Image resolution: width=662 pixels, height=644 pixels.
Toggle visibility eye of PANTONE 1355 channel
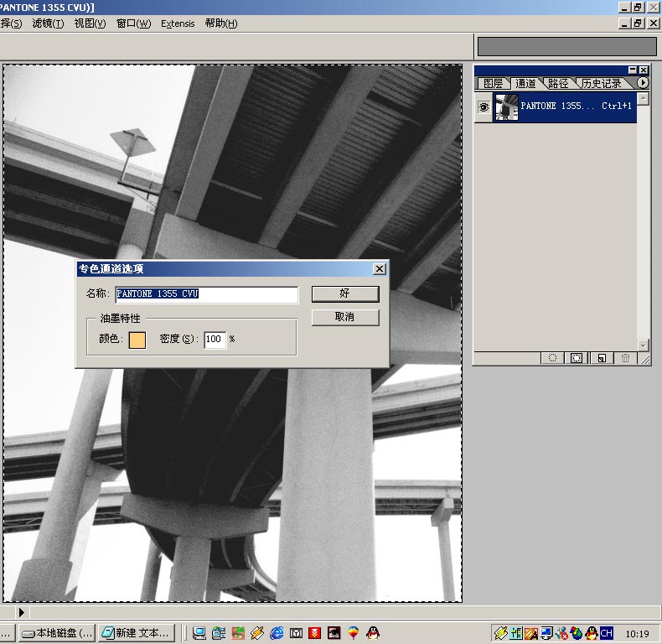pyautogui.click(x=484, y=106)
